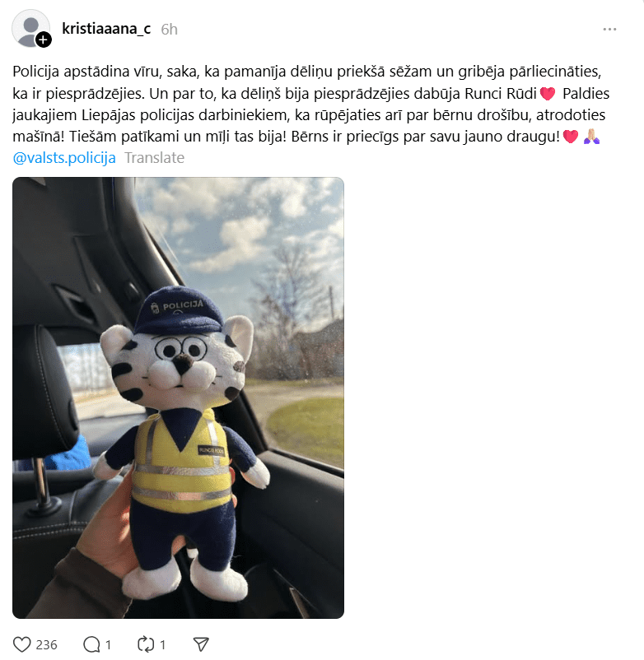This screenshot has width=644, height=660.
Task: Open the @valsts.policija mention
Action: coord(64,158)
